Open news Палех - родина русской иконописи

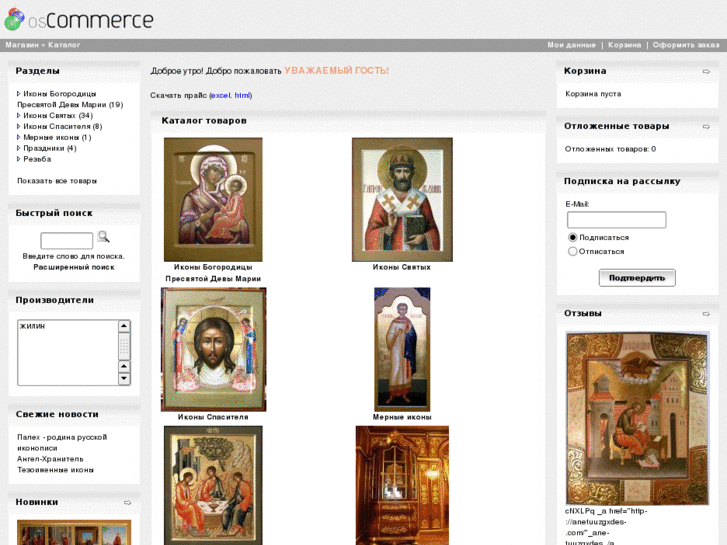(62, 442)
